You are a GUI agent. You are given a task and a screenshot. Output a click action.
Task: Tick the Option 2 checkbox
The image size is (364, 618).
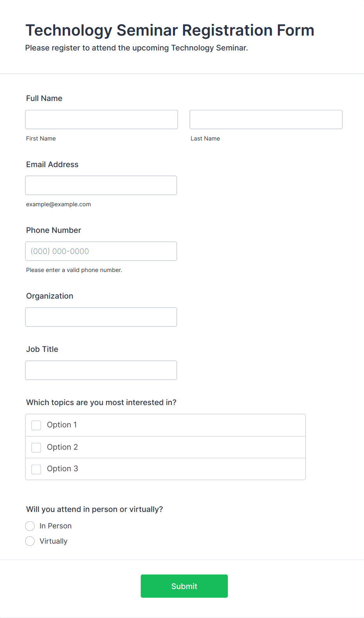point(36,447)
